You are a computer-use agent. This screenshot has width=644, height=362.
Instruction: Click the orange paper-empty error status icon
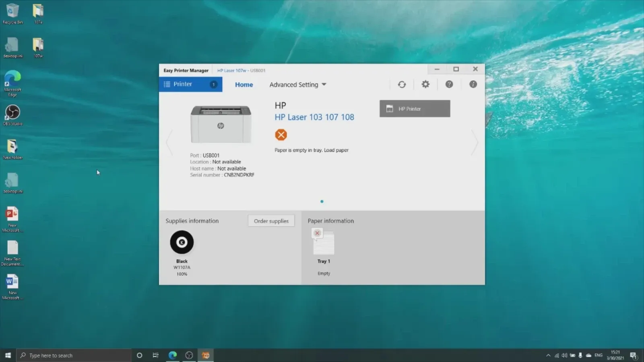click(x=281, y=135)
